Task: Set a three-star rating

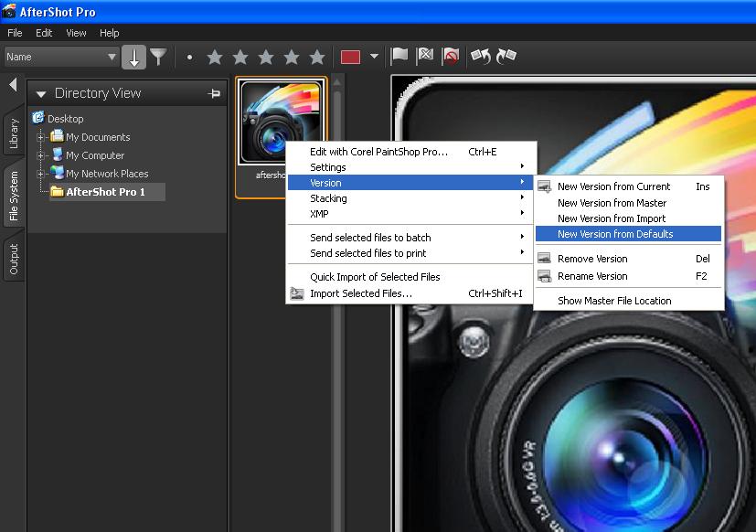Action: (266, 57)
